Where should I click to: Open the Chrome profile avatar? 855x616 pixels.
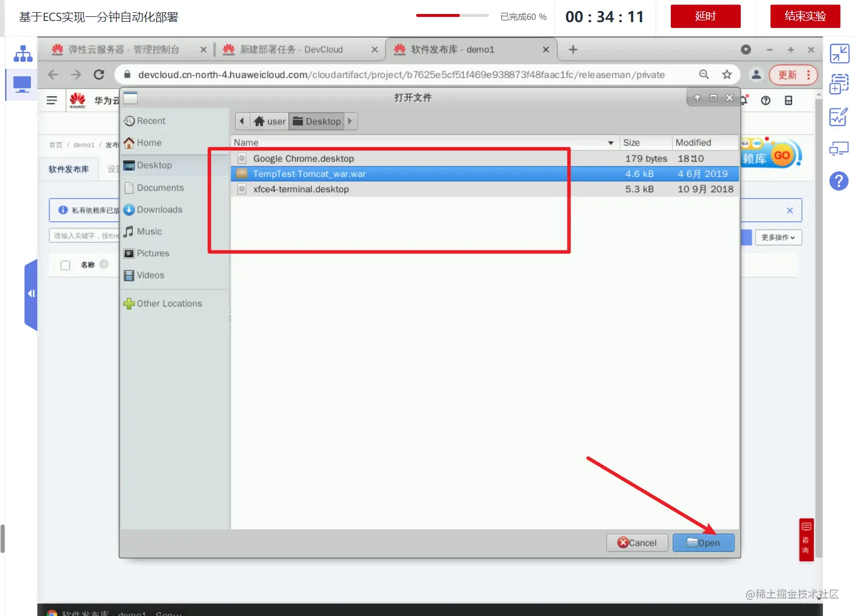click(x=756, y=75)
